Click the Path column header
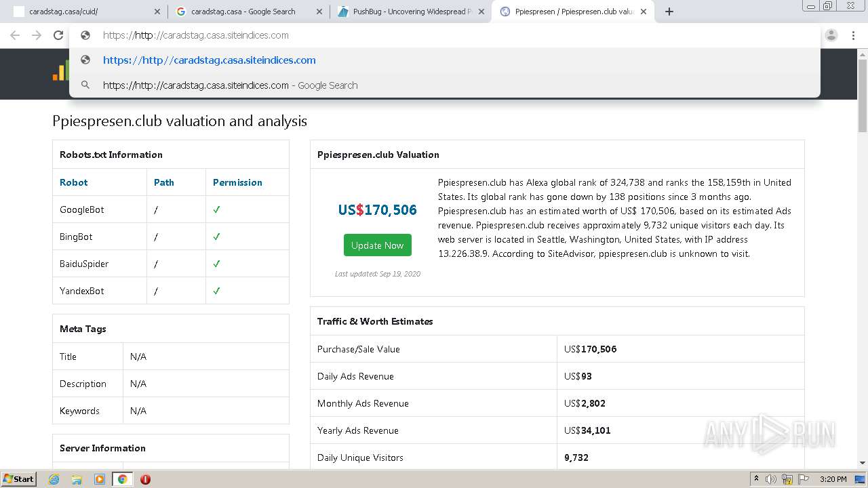The height and width of the screenshot is (488, 868). [163, 182]
